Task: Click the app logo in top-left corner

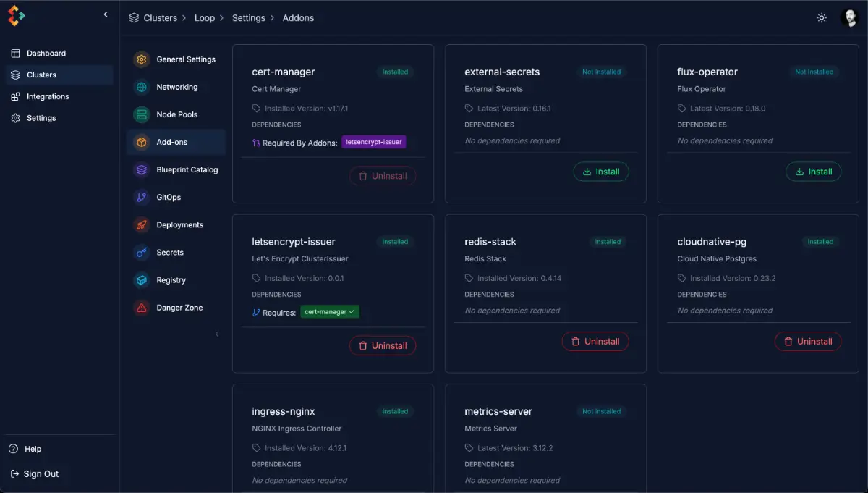Action: pos(16,16)
